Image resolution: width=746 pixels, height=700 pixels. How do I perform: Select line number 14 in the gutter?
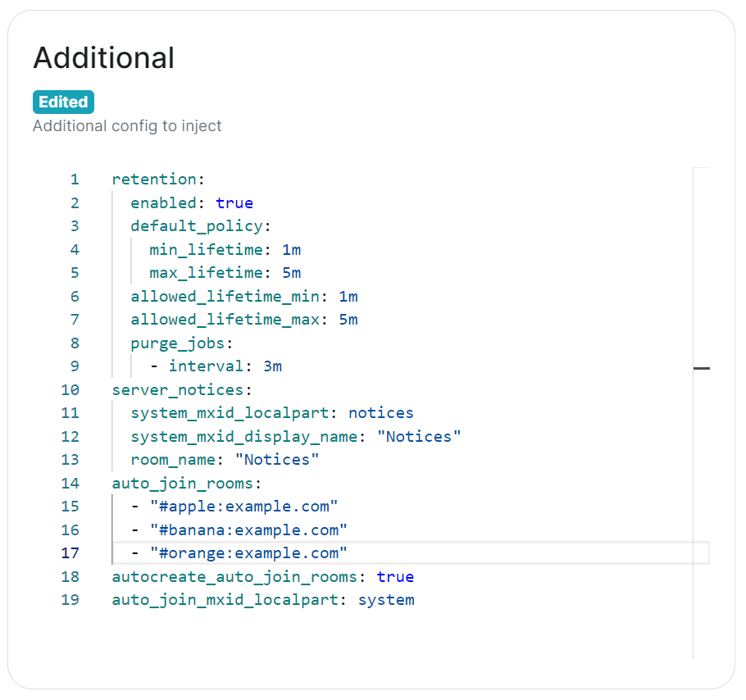[71, 483]
